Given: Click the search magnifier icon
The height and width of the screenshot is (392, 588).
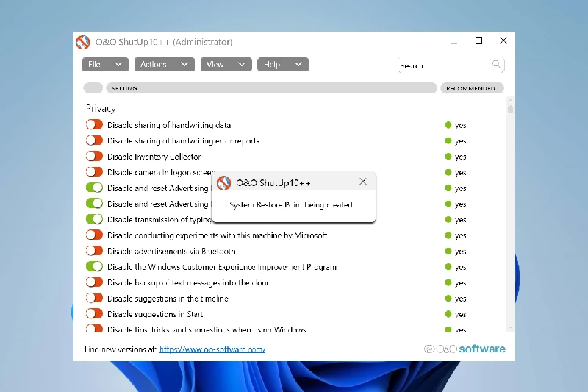Looking at the screenshot, I should [497, 65].
